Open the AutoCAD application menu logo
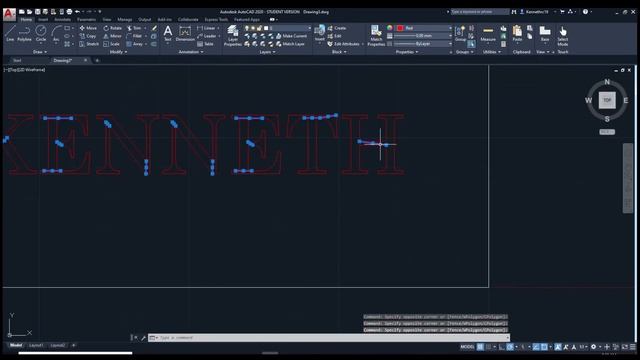 tap(9, 14)
